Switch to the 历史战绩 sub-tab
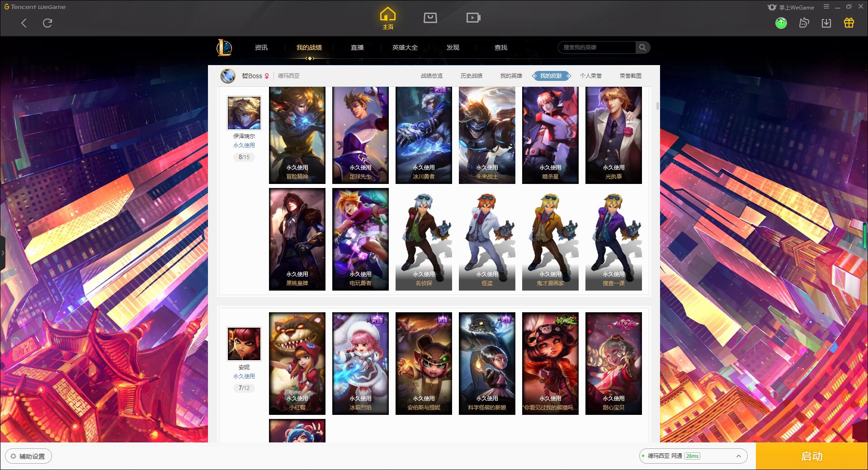Screen dimensions: 868x470 [472, 76]
